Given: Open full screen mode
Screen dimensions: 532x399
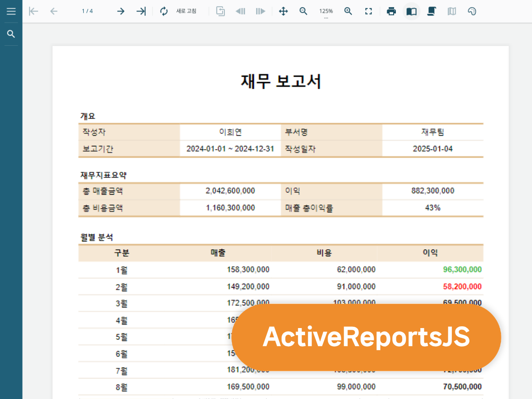Looking at the screenshot, I should [368, 11].
